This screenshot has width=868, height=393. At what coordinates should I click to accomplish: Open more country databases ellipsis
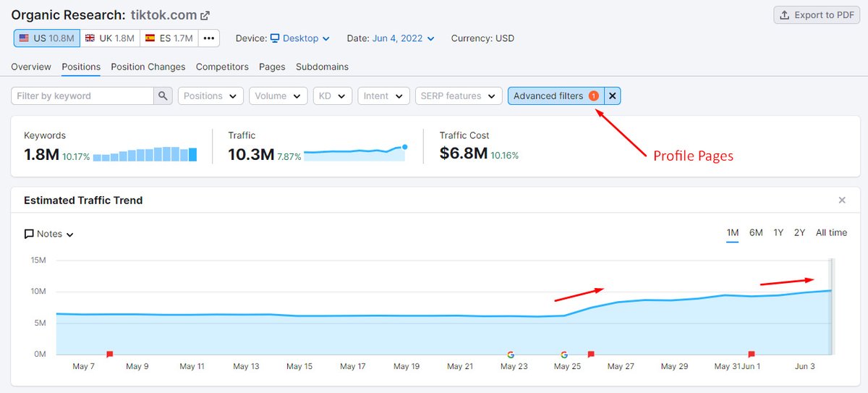pyautogui.click(x=209, y=38)
